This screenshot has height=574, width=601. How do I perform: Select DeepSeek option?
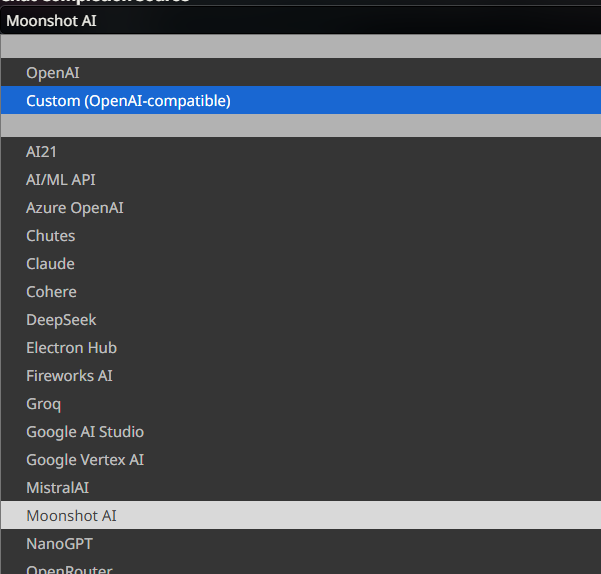click(301, 319)
